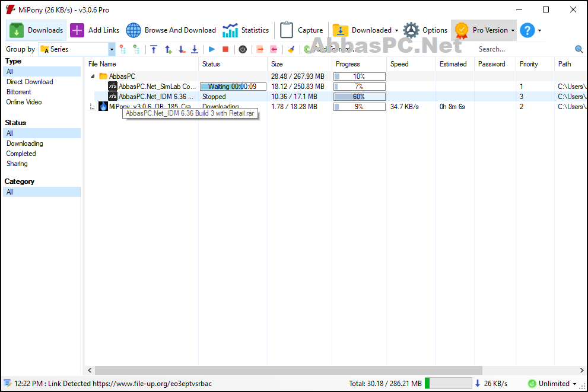
Task: Sort by File Name column header
Action: click(x=141, y=64)
